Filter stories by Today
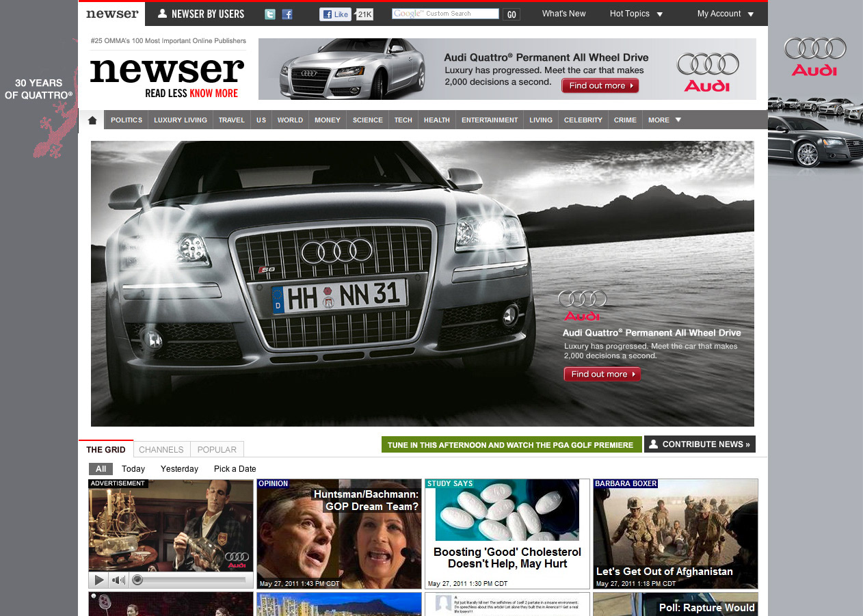Image resolution: width=863 pixels, height=616 pixels. pos(133,469)
